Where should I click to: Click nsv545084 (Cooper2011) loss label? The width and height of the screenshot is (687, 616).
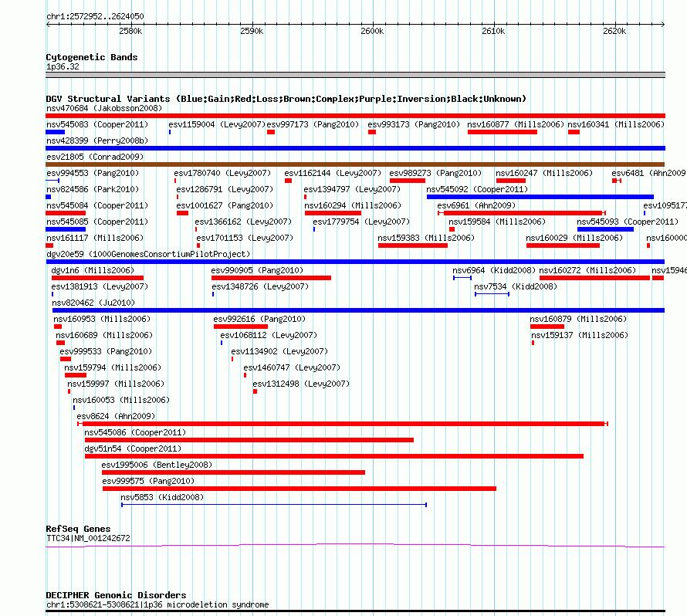(97, 205)
